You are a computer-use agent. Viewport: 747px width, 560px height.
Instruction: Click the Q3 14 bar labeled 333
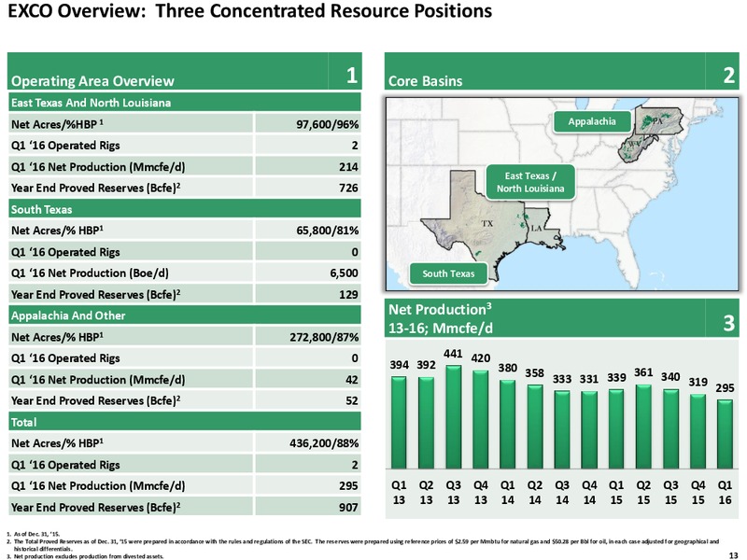562,430
